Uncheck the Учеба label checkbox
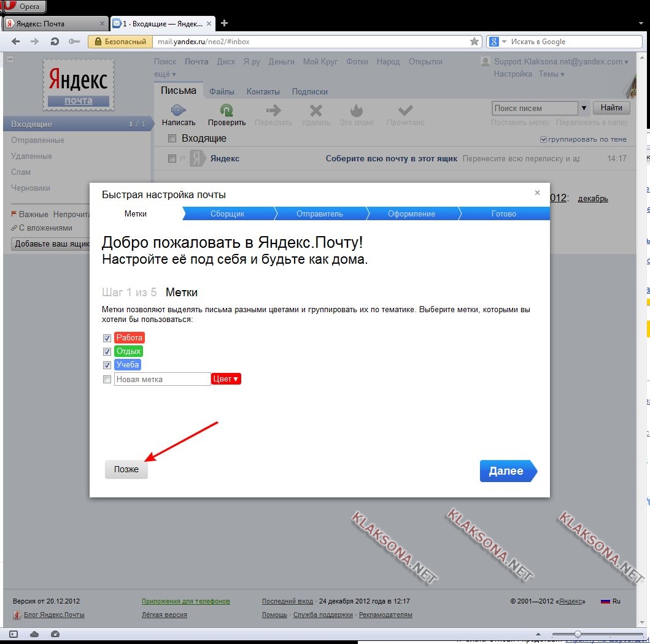The height and width of the screenshot is (644, 650). pyautogui.click(x=107, y=365)
